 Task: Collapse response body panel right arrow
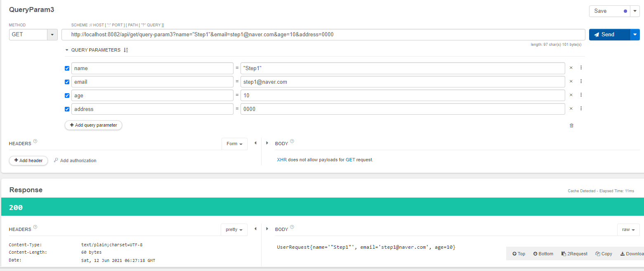[x=267, y=229]
